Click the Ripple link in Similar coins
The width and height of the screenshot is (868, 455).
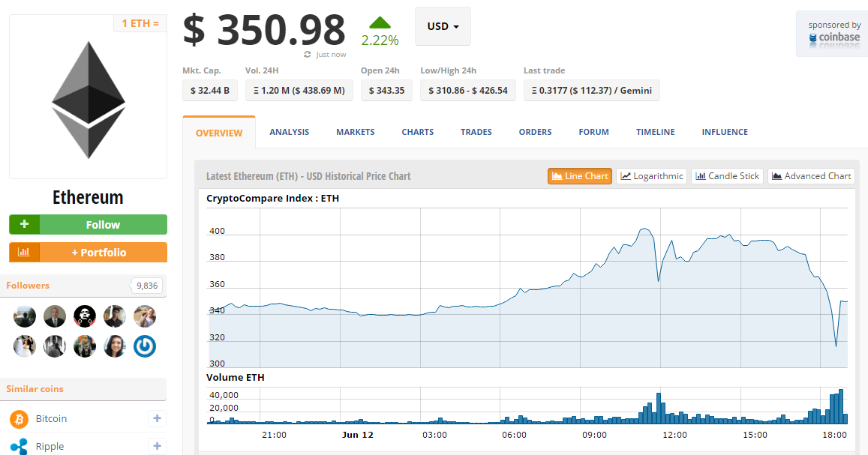pos(50,446)
